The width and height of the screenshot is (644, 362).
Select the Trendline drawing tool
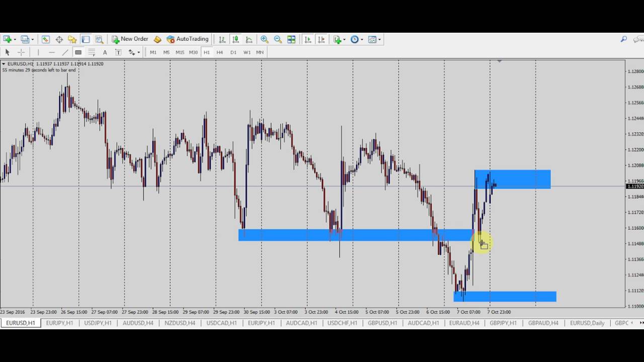pyautogui.click(x=65, y=52)
